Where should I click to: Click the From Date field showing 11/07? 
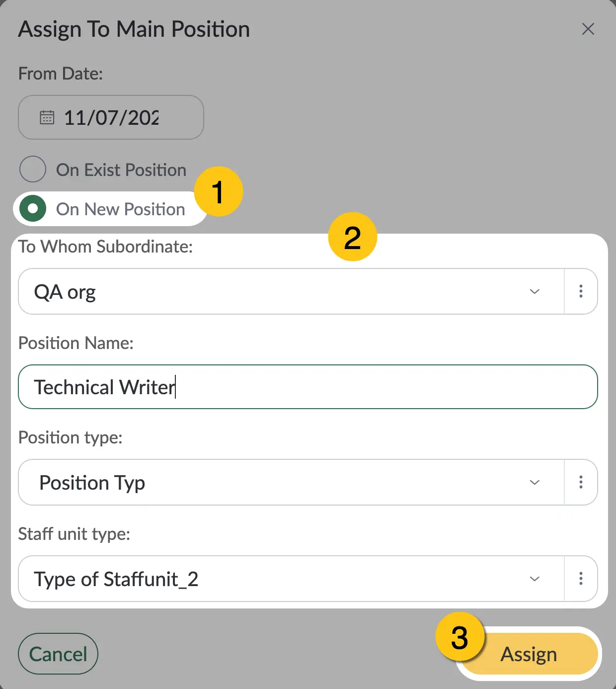(x=111, y=117)
